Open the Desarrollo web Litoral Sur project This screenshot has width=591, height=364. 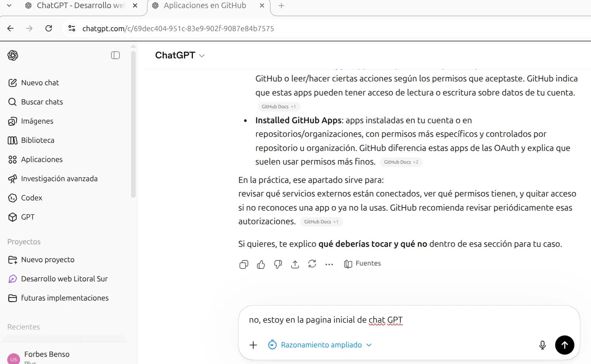[64, 279]
